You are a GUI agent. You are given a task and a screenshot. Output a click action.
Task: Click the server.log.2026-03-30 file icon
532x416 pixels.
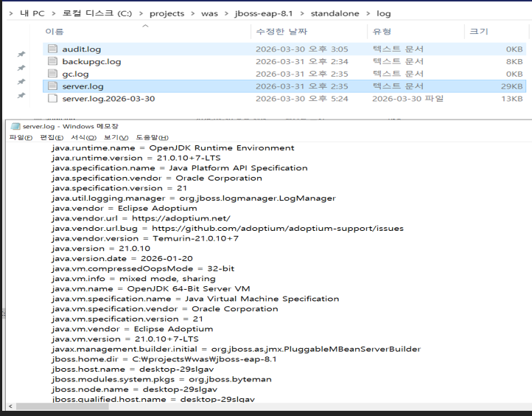click(52, 99)
